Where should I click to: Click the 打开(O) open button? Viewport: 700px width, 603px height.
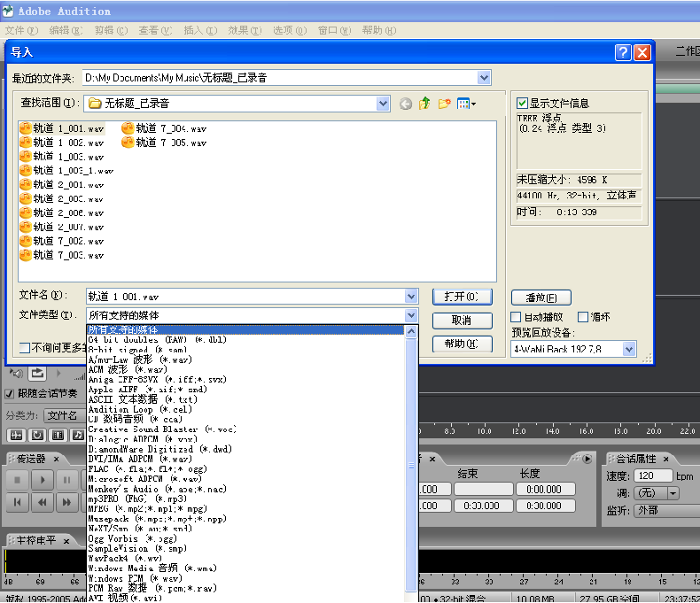[x=461, y=297]
